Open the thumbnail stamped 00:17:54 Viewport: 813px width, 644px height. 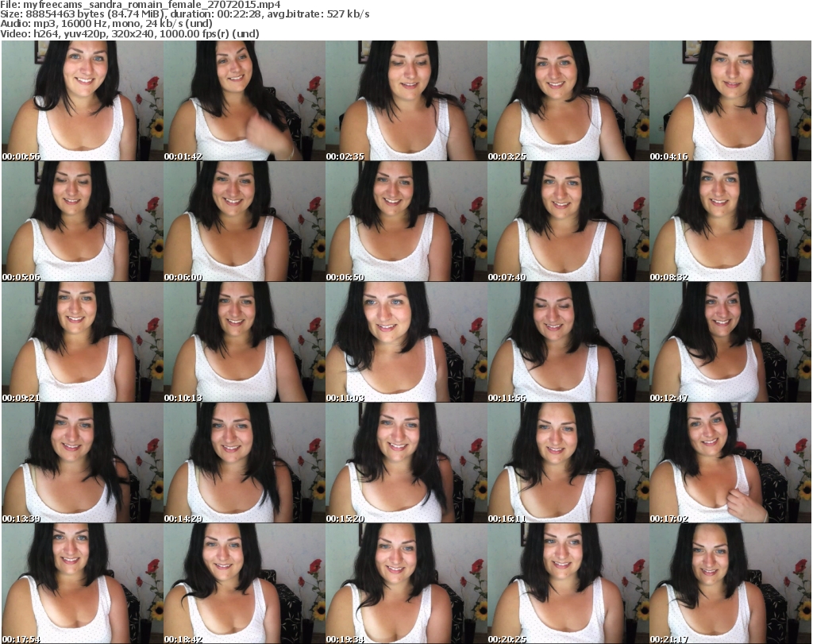point(83,584)
